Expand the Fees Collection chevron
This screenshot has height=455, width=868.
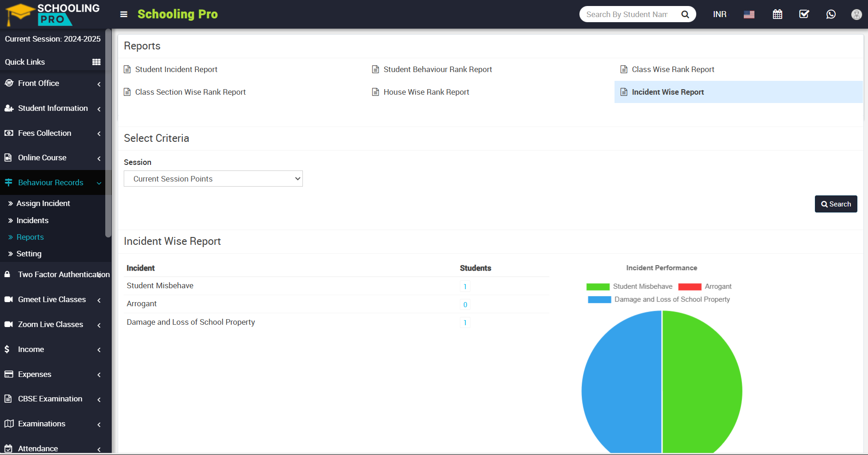99,134
